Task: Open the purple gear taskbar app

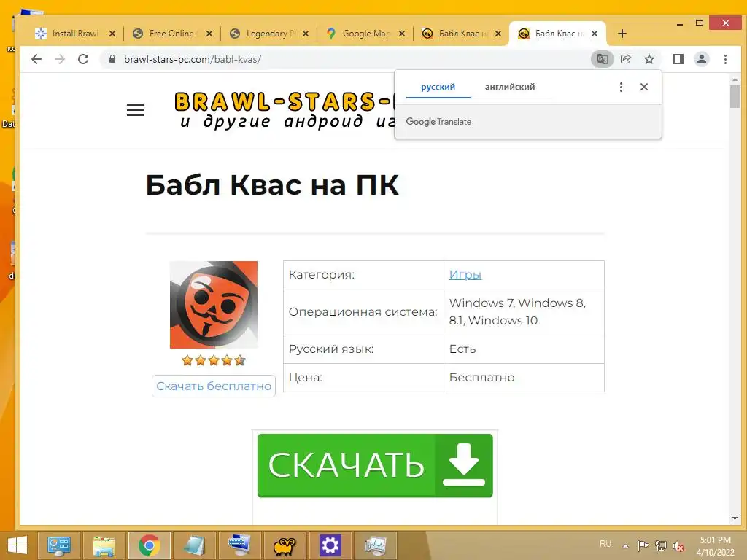Action: pos(330,545)
